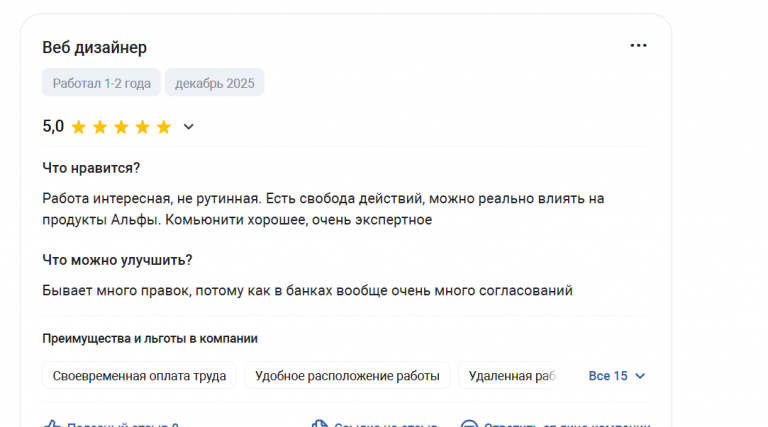Click text starting 'Бывает много правок'

tap(307, 290)
